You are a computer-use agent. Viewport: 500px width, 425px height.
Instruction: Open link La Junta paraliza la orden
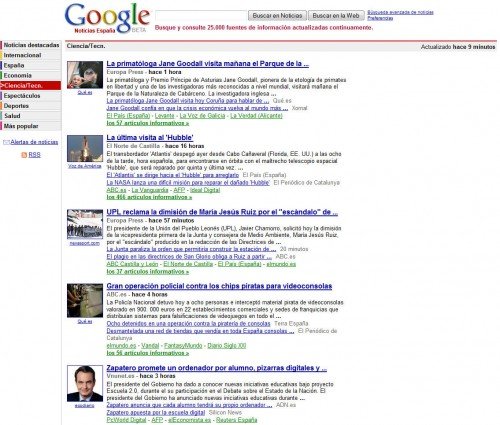[x=191, y=249]
